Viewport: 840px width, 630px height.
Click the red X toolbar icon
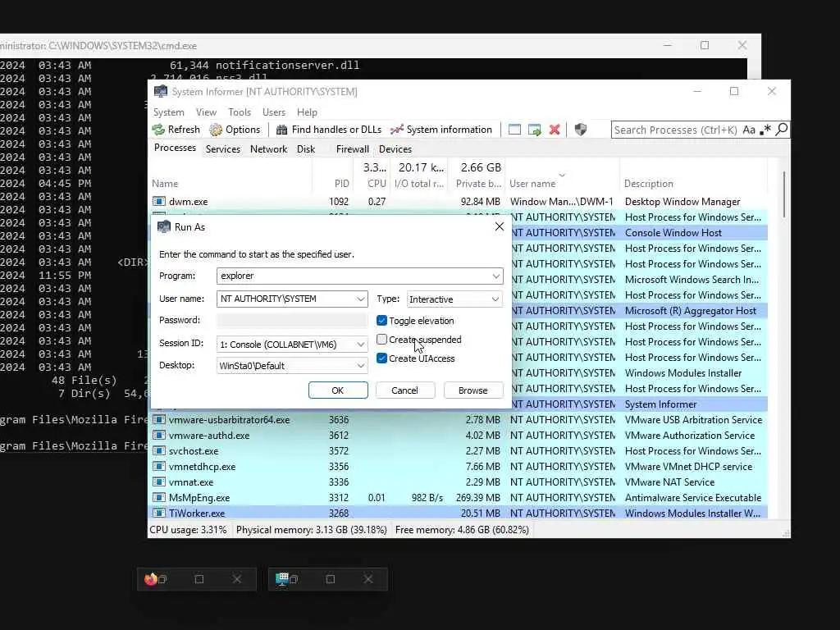coord(555,130)
